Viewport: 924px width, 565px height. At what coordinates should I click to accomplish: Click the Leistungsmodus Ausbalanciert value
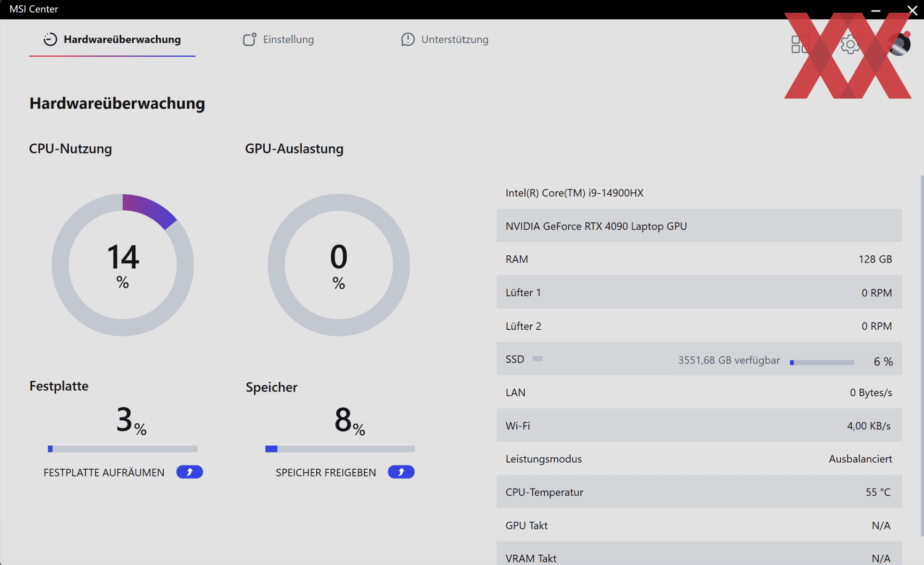click(x=860, y=459)
